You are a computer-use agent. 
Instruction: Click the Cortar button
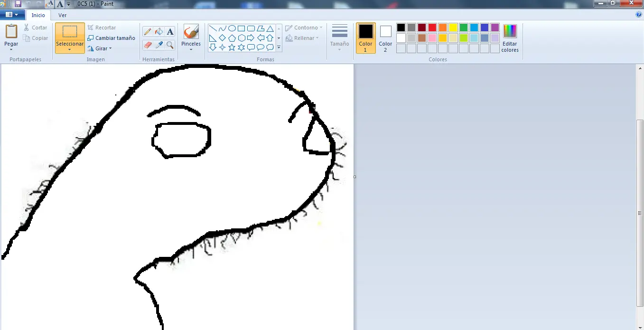coord(36,28)
